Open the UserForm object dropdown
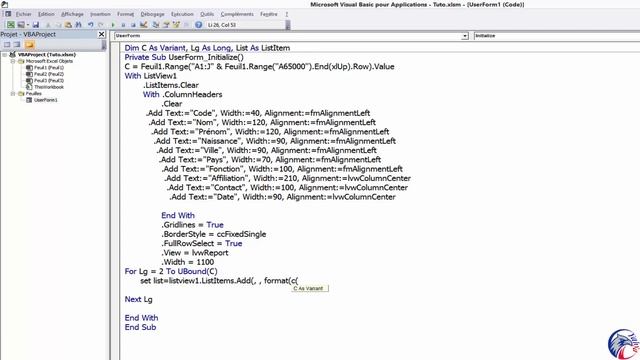Viewport: 640px width, 360px height. (464, 36)
